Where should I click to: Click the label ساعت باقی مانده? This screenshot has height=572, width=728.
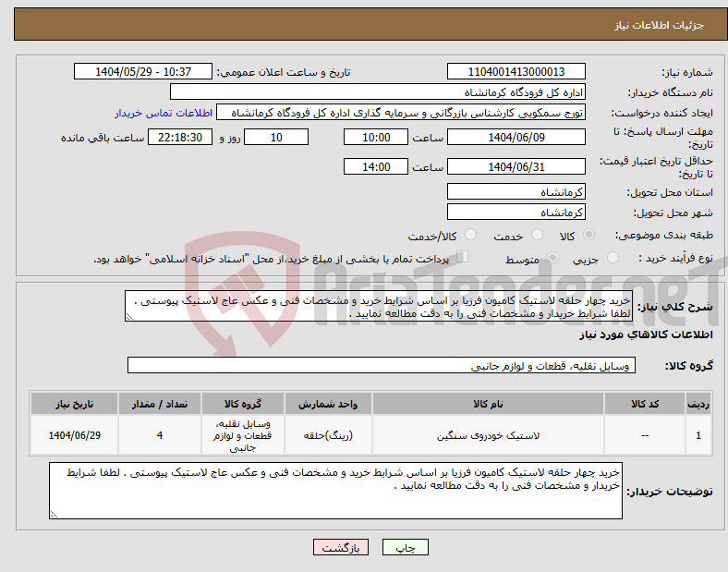[x=103, y=138]
